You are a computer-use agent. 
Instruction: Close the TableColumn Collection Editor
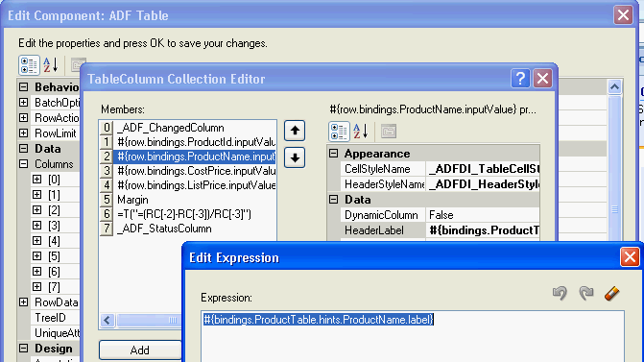pos(542,78)
